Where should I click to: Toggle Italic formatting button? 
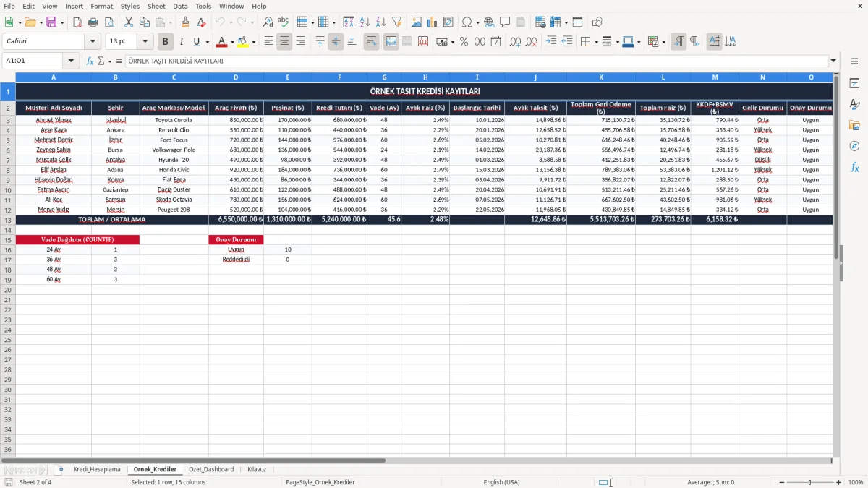coord(181,42)
